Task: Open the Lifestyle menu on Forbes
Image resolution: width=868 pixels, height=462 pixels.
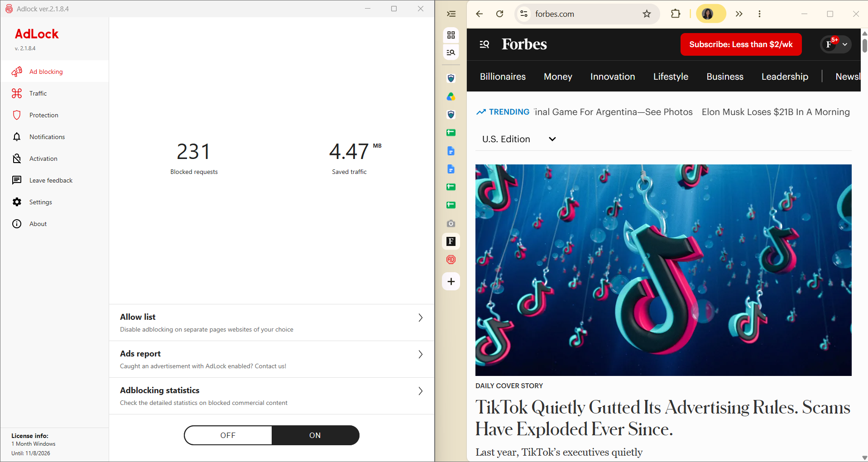Action: tap(671, 77)
